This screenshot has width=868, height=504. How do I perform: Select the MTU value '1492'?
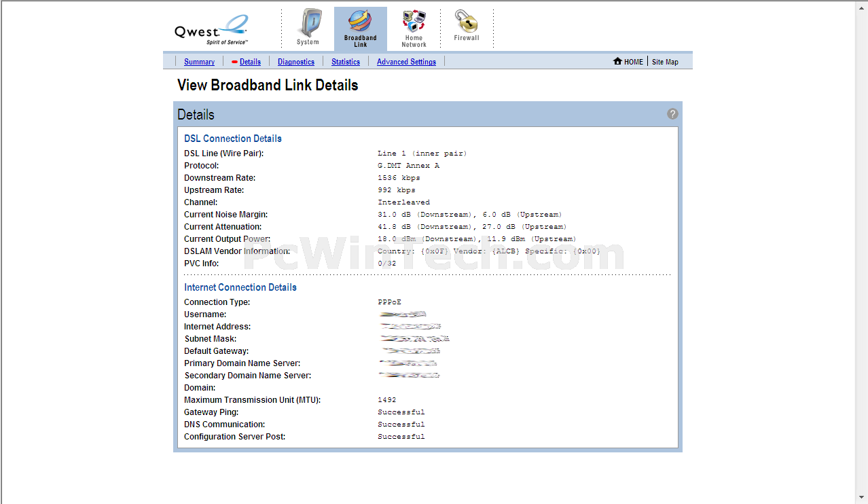point(387,400)
